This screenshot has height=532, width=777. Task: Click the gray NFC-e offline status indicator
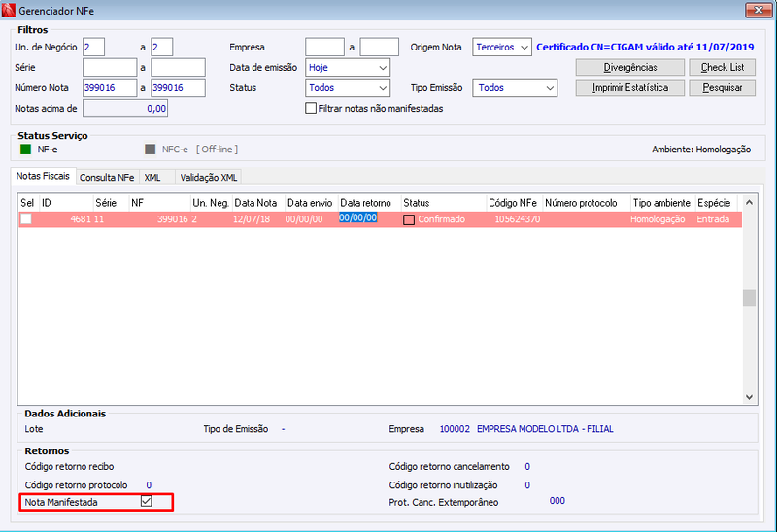(151, 150)
